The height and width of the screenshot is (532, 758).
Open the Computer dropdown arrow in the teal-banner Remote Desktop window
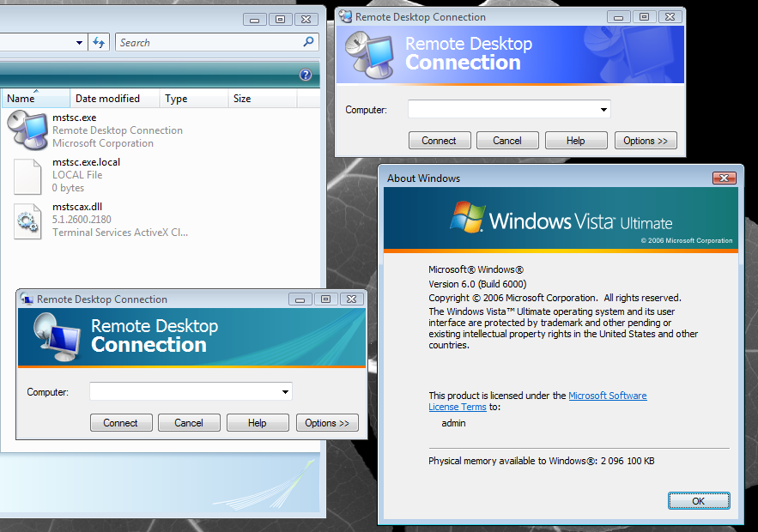click(286, 391)
